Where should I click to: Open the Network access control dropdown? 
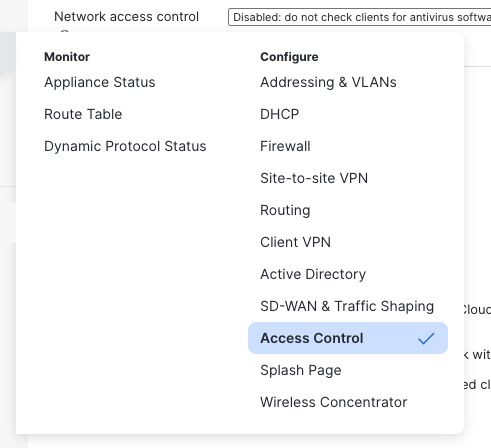(x=359, y=17)
